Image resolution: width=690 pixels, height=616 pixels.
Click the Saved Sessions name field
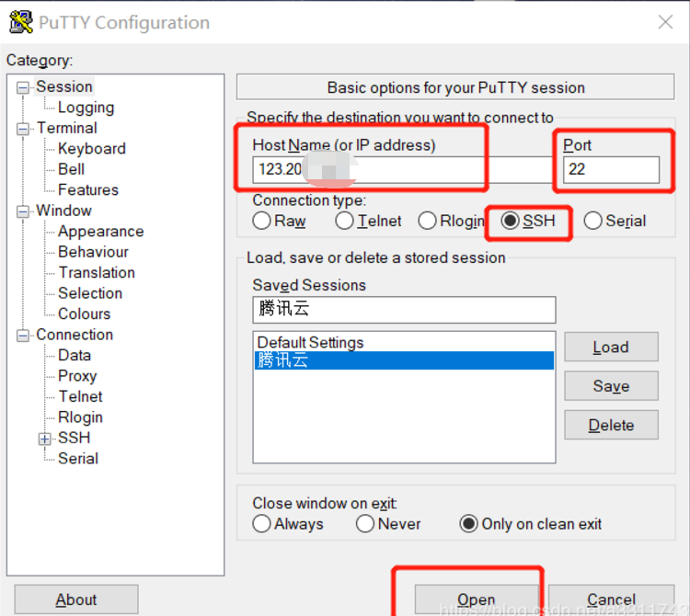404,310
